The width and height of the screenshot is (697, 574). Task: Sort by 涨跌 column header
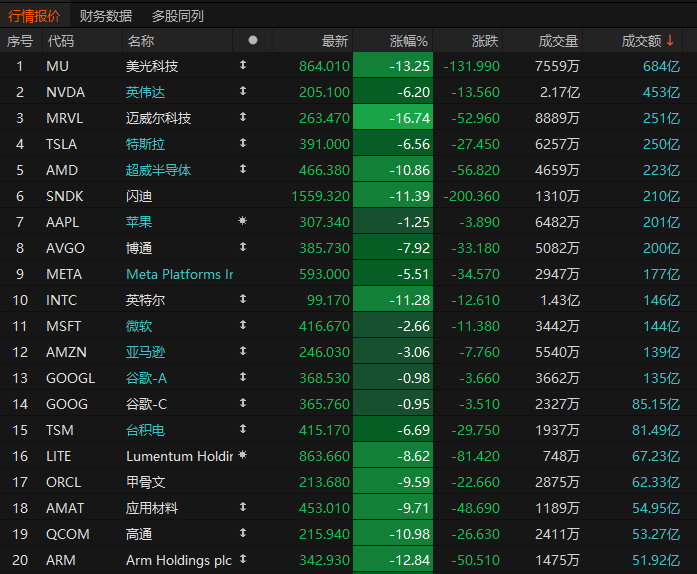pyautogui.click(x=485, y=41)
